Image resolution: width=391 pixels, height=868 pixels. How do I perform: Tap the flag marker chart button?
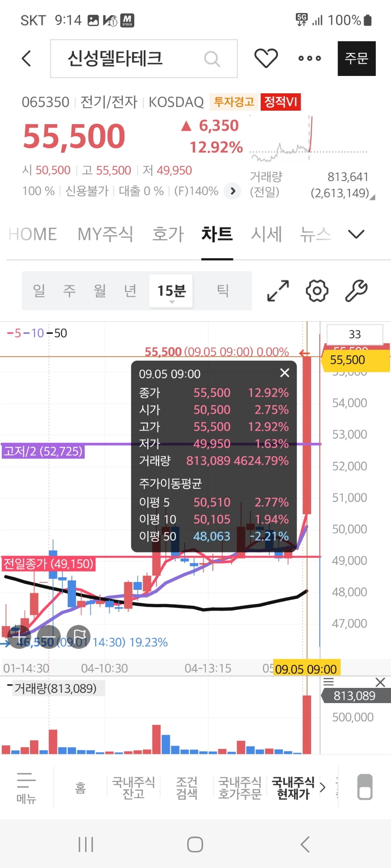pyautogui.click(x=79, y=636)
